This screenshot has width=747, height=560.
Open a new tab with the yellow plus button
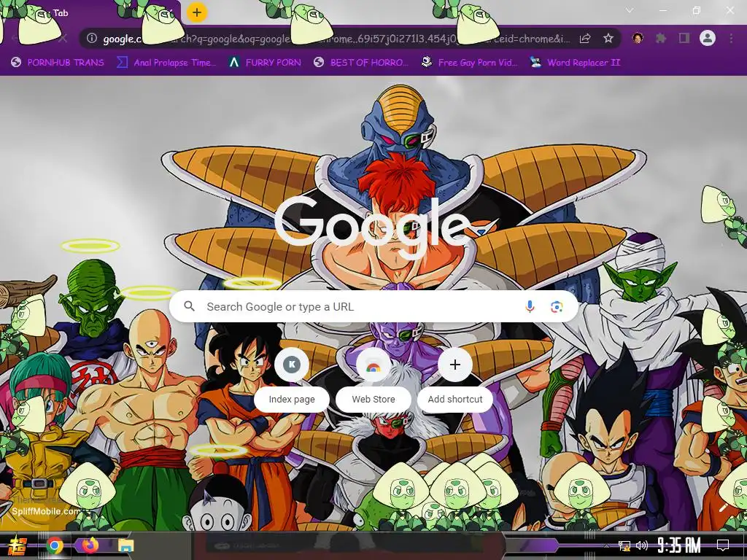(197, 12)
